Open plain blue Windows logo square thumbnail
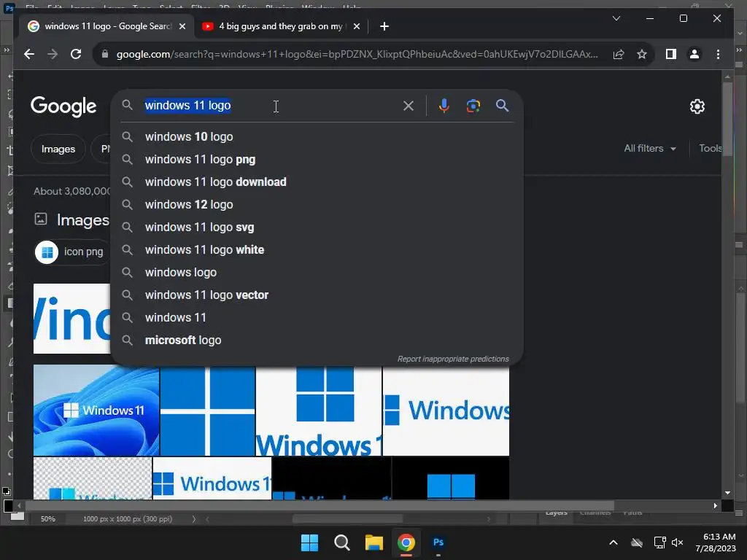Viewport: 747px width, 560px height. pyautogui.click(x=207, y=411)
